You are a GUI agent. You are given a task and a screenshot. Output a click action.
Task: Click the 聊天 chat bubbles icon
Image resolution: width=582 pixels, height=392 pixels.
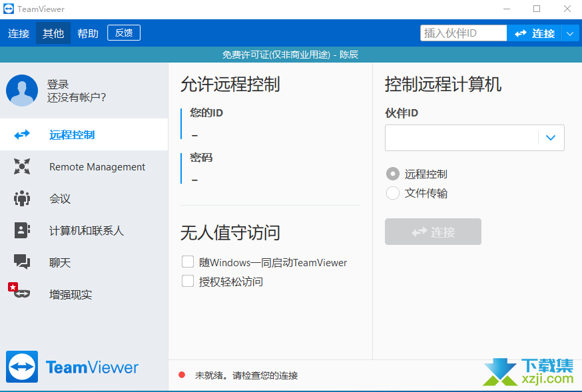coord(22,262)
